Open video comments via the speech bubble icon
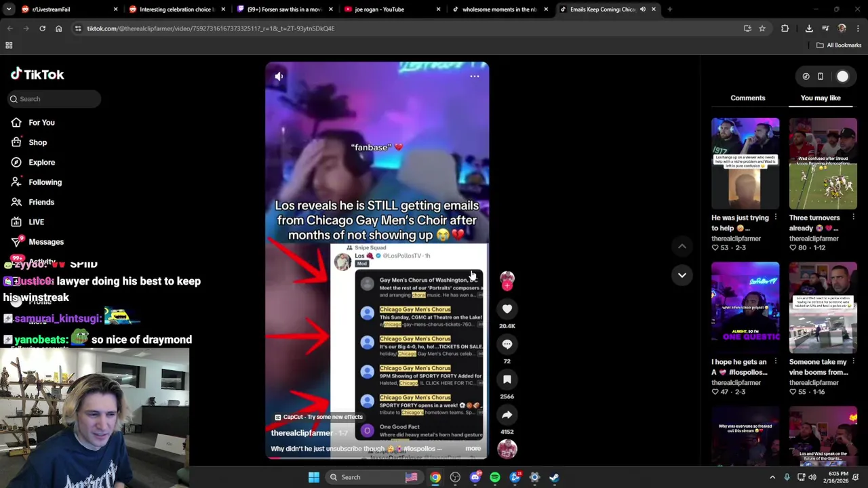868x488 pixels. 507,344
